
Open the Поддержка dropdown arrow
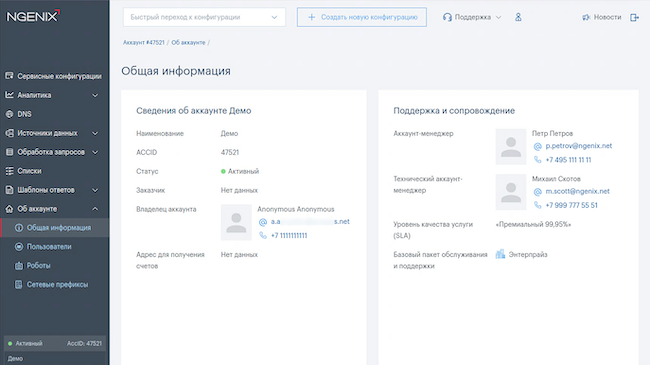499,17
